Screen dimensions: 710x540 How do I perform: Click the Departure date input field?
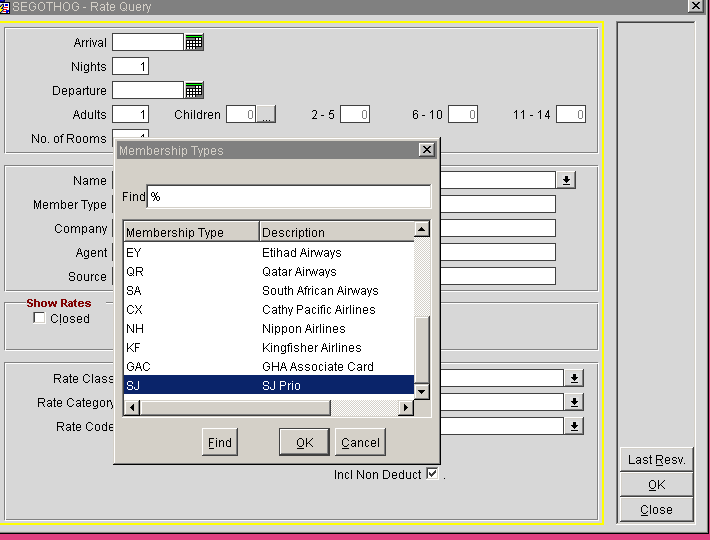[x=148, y=91]
